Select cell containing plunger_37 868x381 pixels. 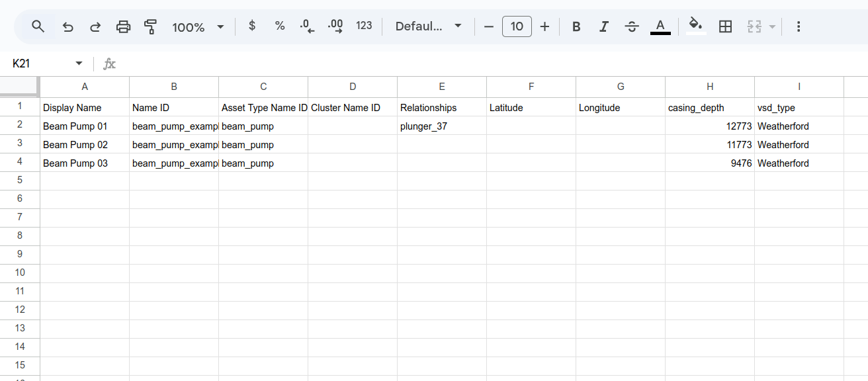(441, 126)
